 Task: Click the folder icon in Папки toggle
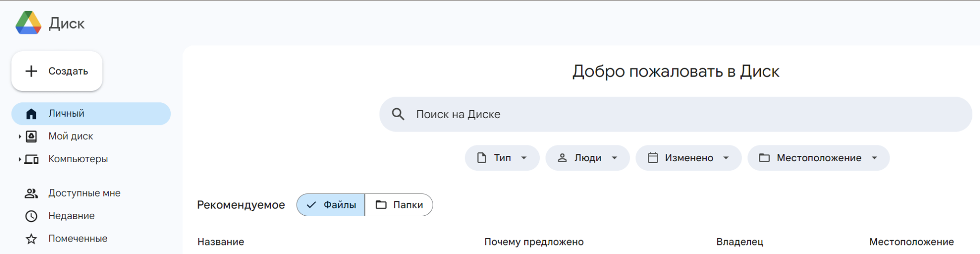click(x=381, y=205)
